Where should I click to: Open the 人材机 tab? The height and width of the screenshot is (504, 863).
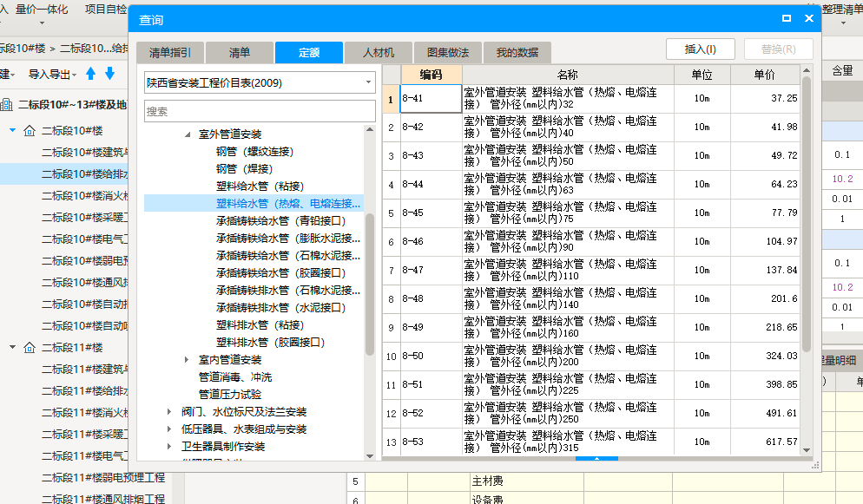379,53
